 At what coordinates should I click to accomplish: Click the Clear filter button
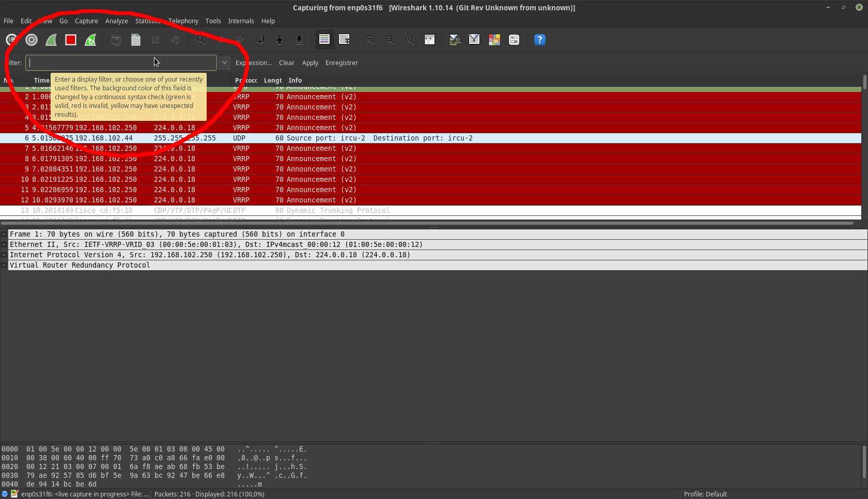pos(286,63)
